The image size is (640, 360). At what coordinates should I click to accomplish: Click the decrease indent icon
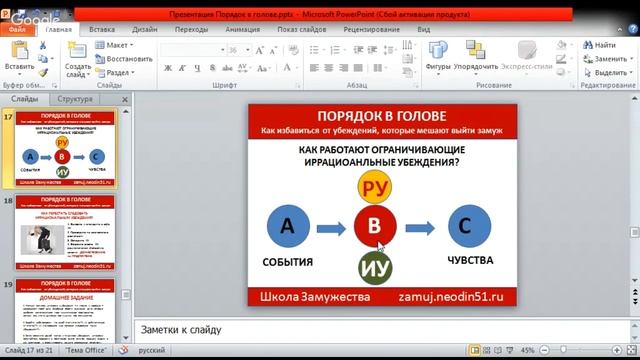click(x=358, y=50)
